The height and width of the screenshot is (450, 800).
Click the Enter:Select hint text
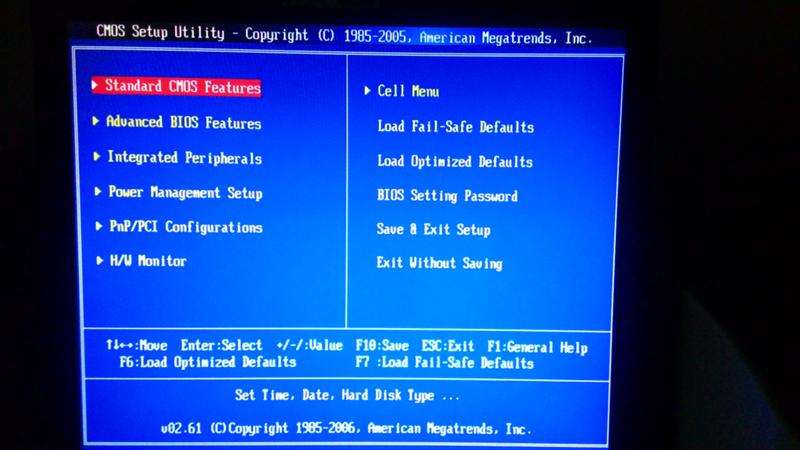[221, 345]
